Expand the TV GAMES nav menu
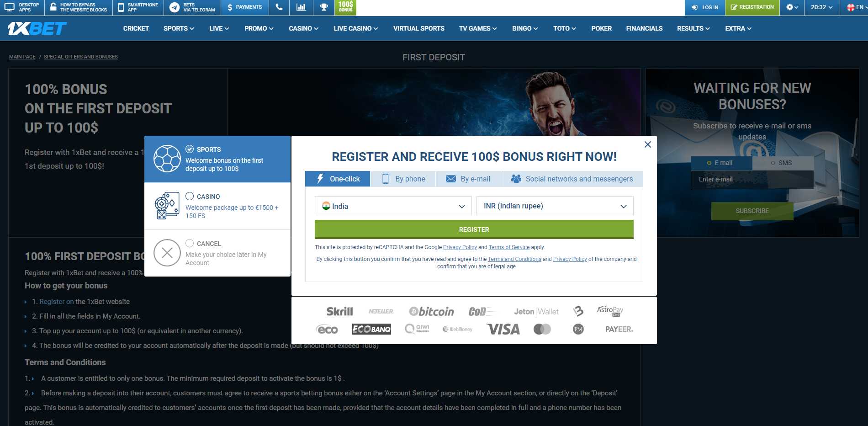The width and height of the screenshot is (868, 426). tap(478, 28)
